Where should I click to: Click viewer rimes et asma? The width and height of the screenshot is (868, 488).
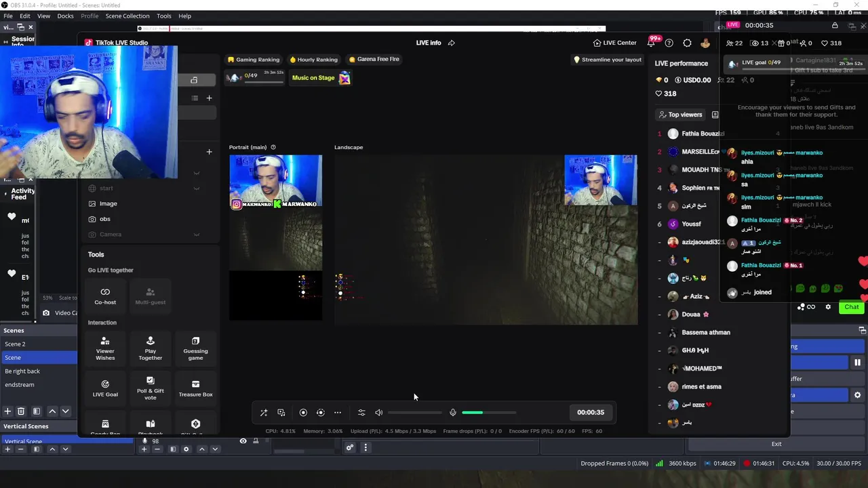point(702,387)
